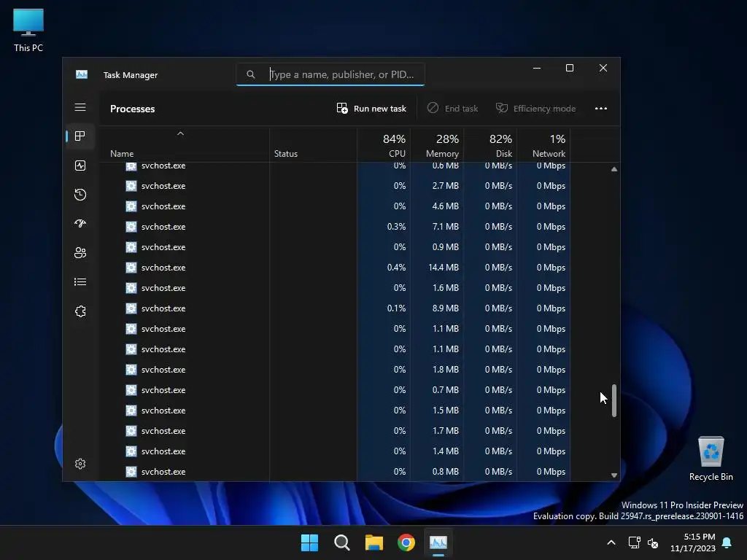Image resolution: width=747 pixels, height=560 pixels.
Task: Click the End task button
Action: point(452,109)
